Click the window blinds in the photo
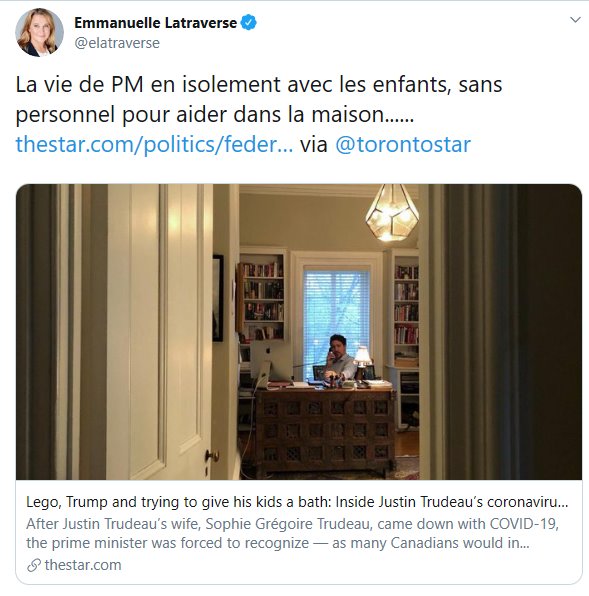The height and width of the screenshot is (596, 589). (x=336, y=314)
